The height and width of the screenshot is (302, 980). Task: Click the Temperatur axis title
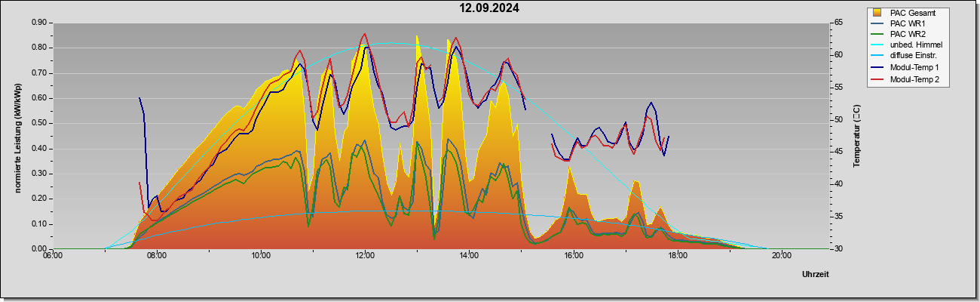click(856, 136)
